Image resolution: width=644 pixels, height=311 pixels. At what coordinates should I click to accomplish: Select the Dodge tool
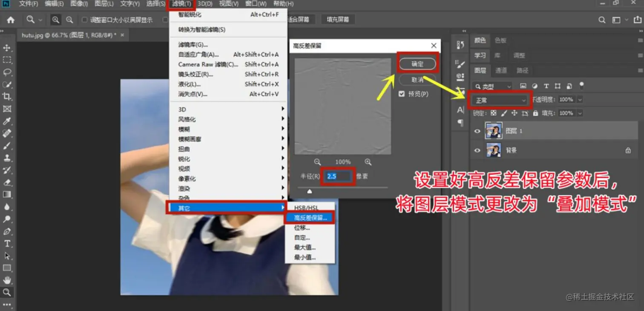pyautogui.click(x=7, y=219)
